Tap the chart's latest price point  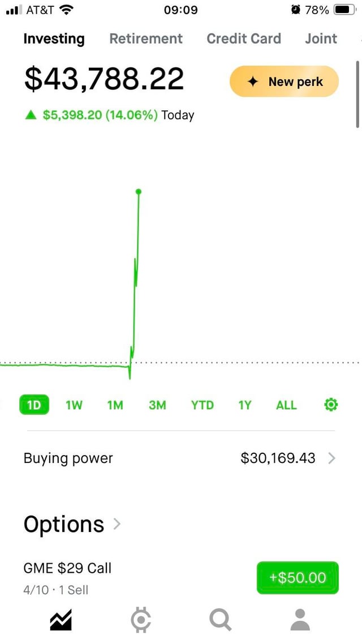pyautogui.click(x=139, y=191)
